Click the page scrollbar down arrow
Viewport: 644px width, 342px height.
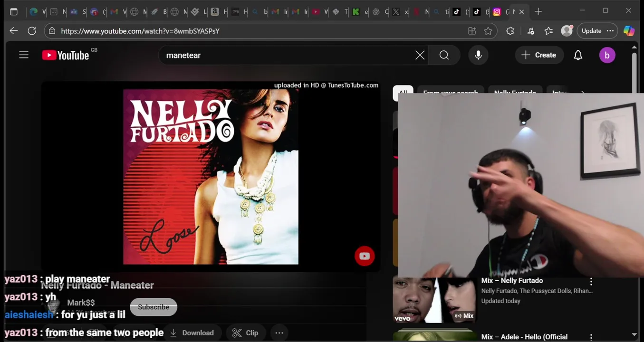[x=634, y=335]
